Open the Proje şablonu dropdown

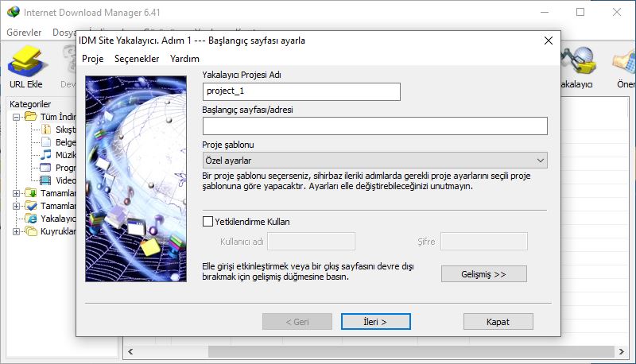pos(374,160)
